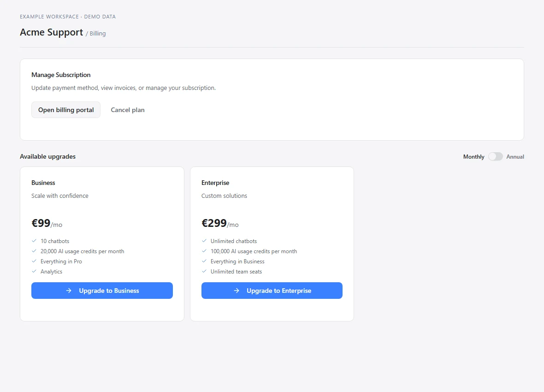Toggle Monthly/Annual billing switch
The height and width of the screenshot is (392, 544).
[x=495, y=157]
